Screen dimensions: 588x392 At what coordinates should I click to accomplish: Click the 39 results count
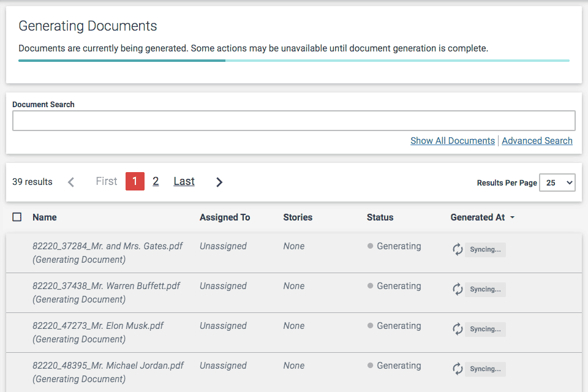point(32,182)
